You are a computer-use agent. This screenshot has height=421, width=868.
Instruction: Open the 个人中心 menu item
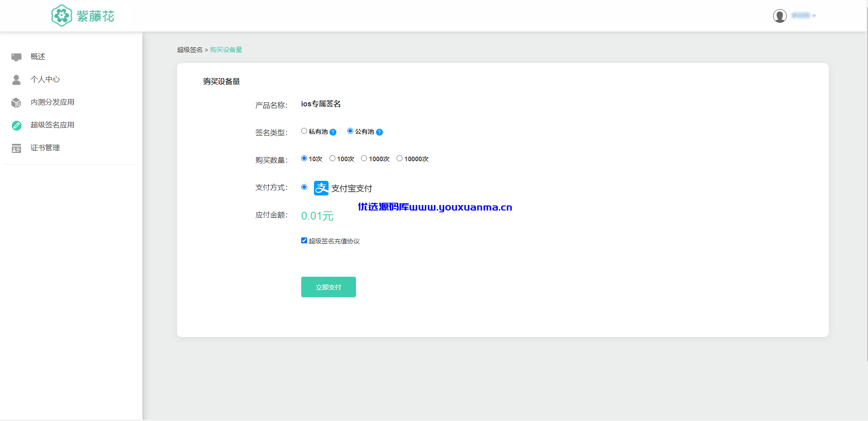45,79
